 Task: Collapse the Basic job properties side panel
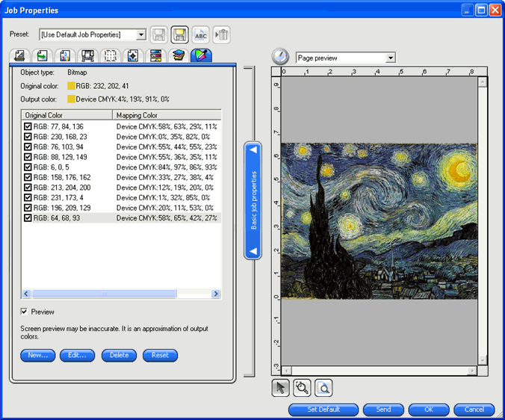tap(253, 200)
